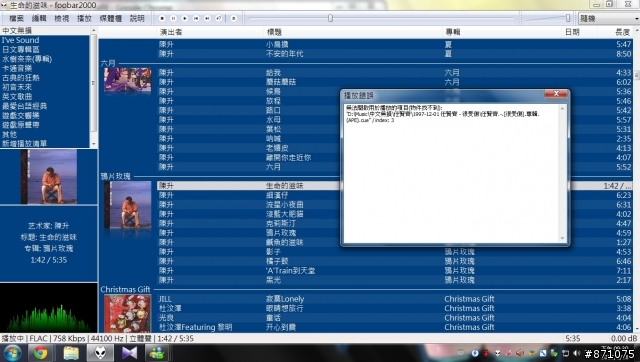Select the 其他 playlist
Image resolution: width=640 pixels, height=362 pixels.
(45, 134)
